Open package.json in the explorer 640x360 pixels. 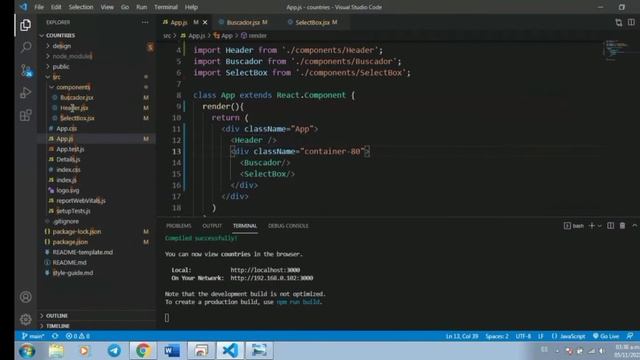[97, 242]
